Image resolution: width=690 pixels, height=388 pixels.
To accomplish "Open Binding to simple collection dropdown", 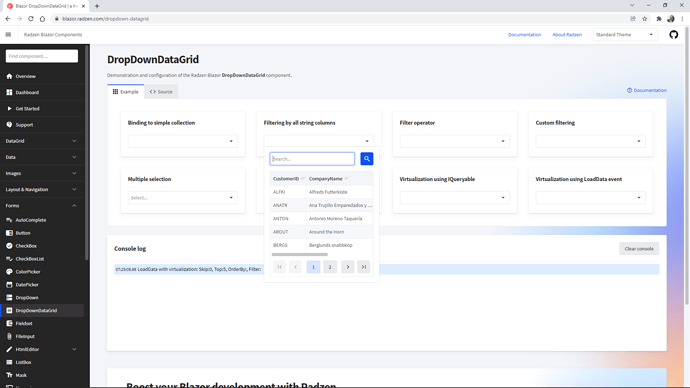I will 183,141.
